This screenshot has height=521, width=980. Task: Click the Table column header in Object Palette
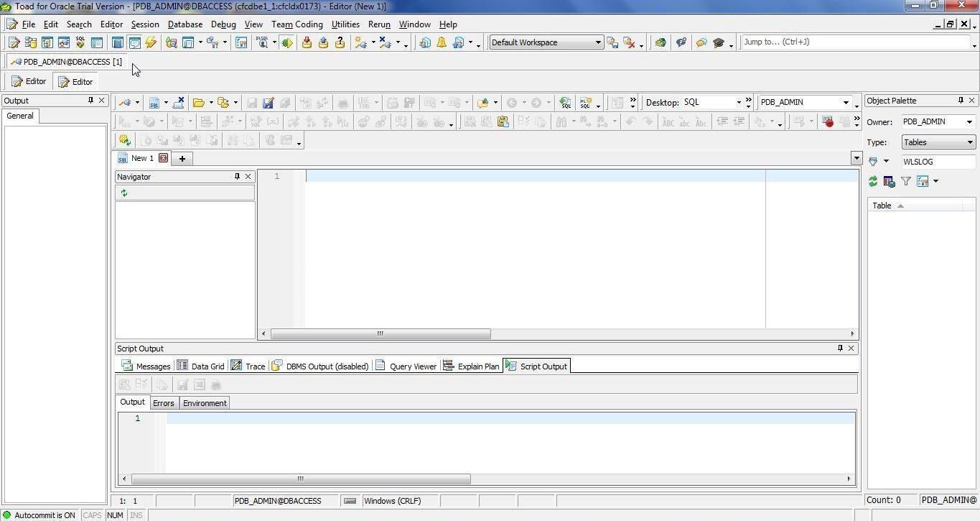[x=915, y=206]
